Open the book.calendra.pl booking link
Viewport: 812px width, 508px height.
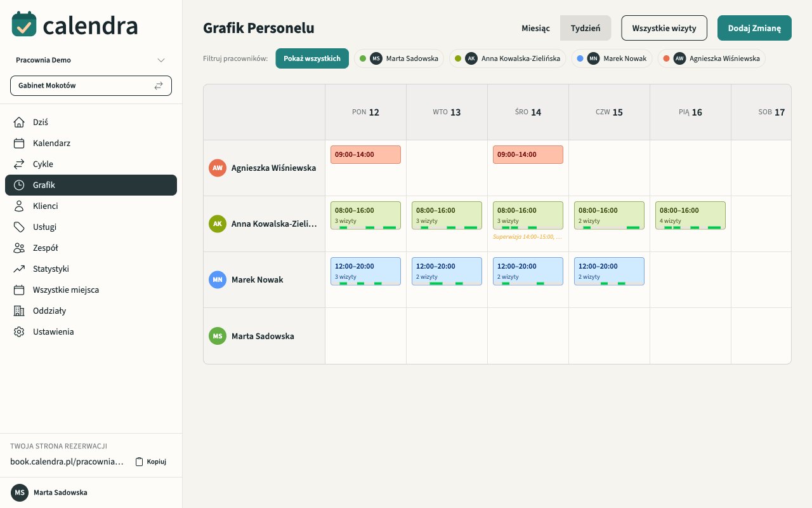[67, 462]
